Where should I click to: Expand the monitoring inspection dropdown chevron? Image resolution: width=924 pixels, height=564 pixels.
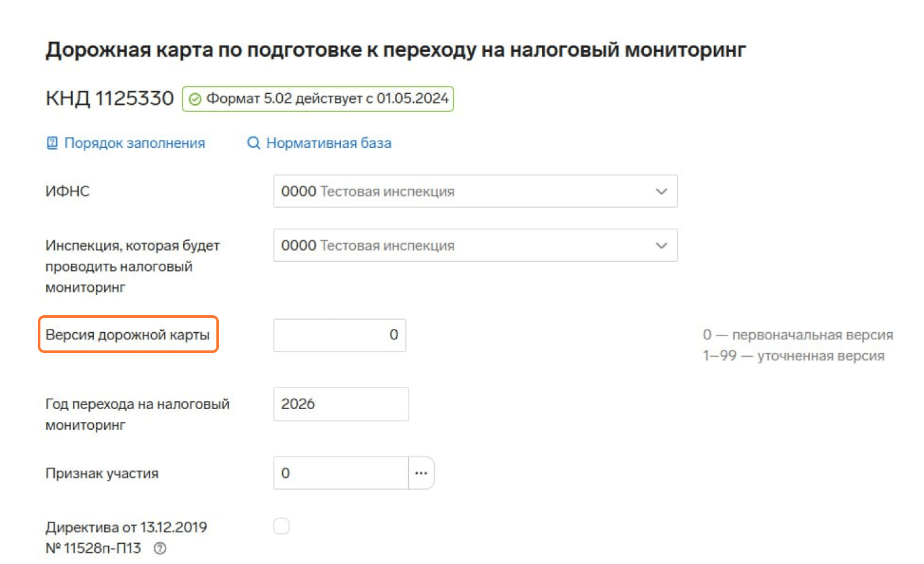point(661,246)
